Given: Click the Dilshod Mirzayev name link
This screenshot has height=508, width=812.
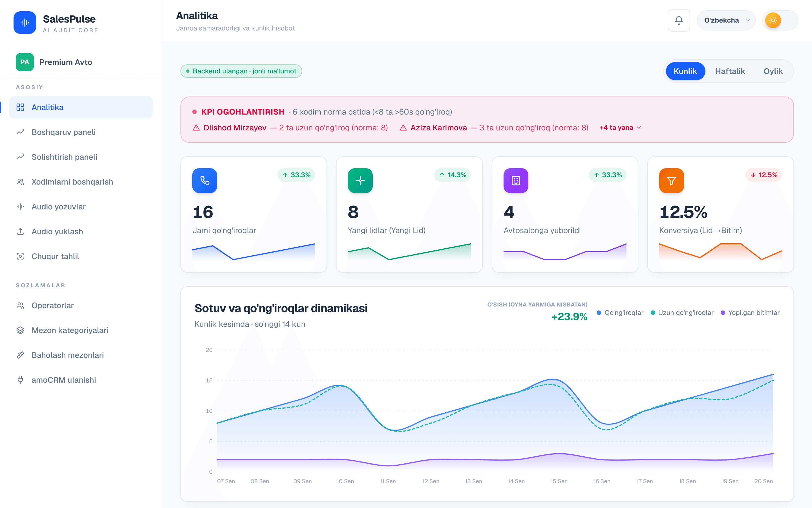Looking at the screenshot, I should (x=235, y=128).
